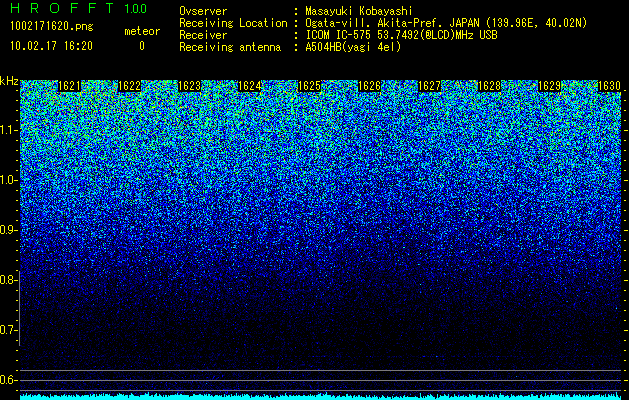Select observer name Masayuki Kobayashi

(359, 12)
